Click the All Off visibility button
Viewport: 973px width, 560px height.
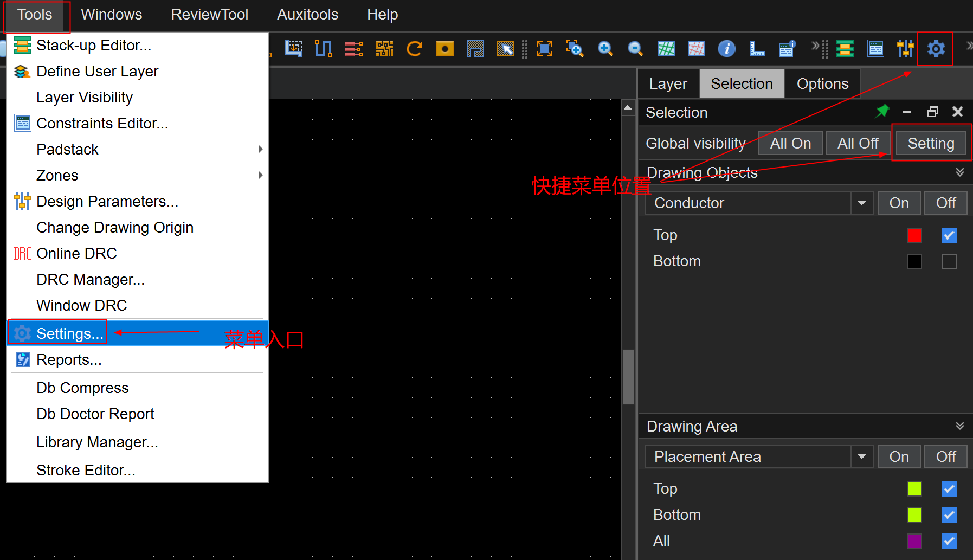858,143
